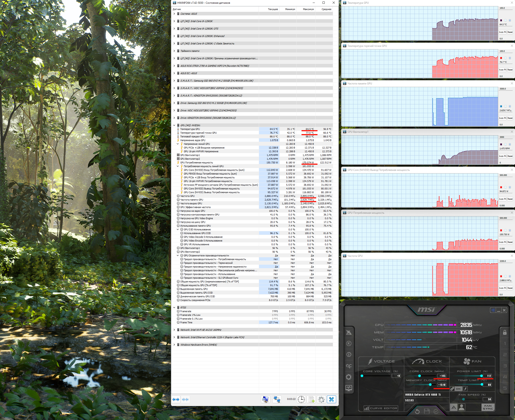The image size is (515, 420).
Task: Open the Afterburner settings gear
Action: [x=349, y=377]
